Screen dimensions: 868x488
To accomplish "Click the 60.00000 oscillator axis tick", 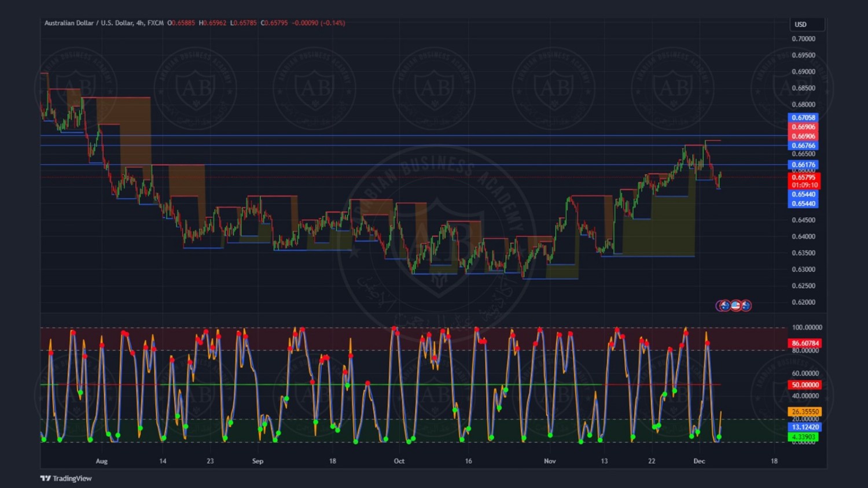I will pyautogui.click(x=805, y=374).
